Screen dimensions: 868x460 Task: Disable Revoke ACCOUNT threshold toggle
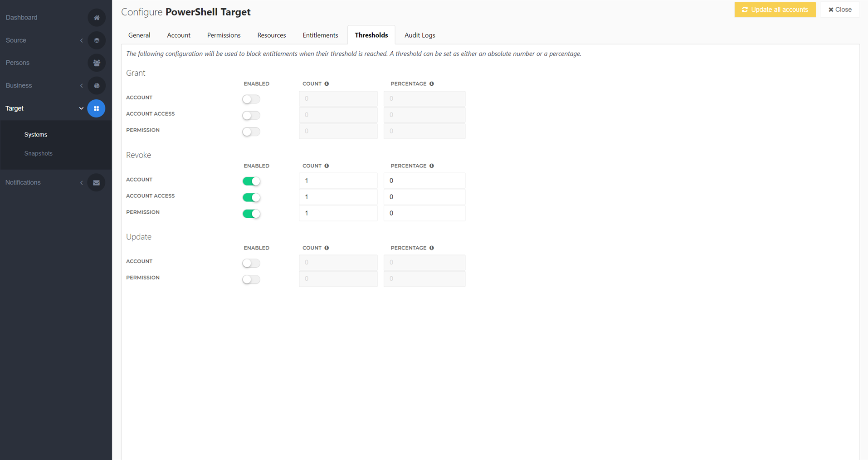pyautogui.click(x=251, y=181)
